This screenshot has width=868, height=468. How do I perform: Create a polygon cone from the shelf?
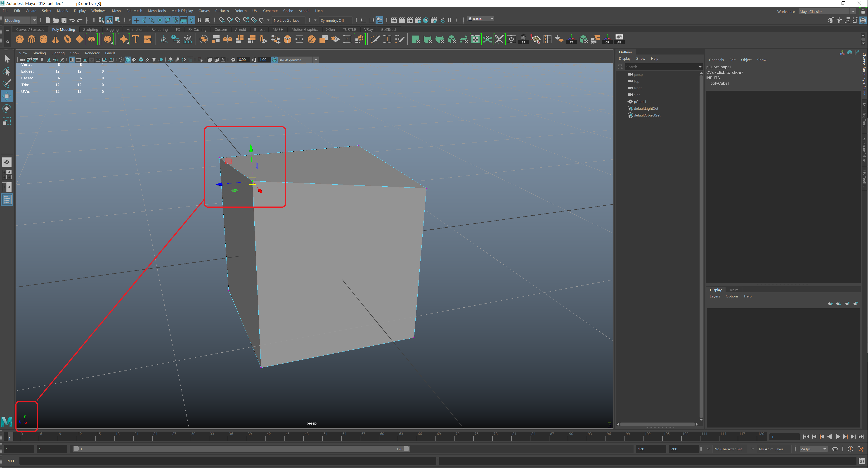pos(56,39)
